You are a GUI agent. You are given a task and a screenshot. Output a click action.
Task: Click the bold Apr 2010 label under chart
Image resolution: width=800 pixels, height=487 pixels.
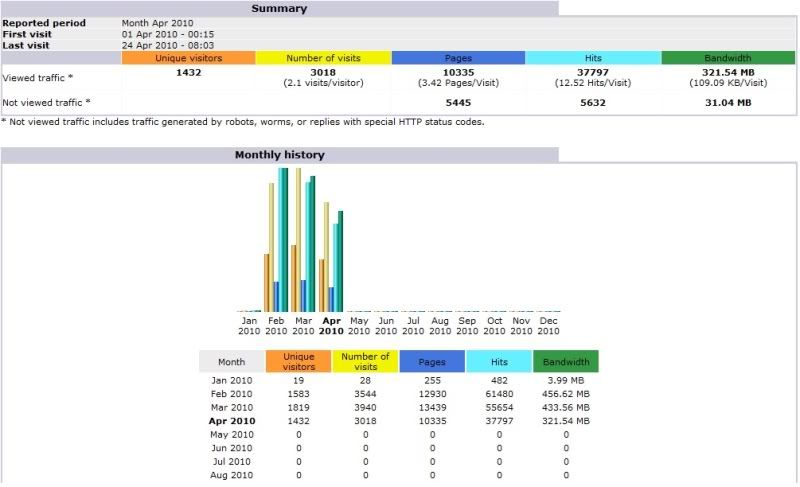click(x=331, y=326)
